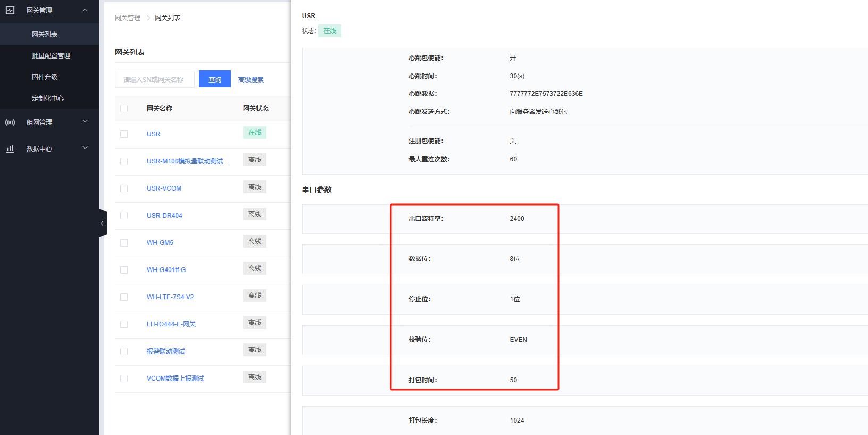The width and height of the screenshot is (868, 435).
Task: Expand the 组网管理 menu chevron
Action: [x=85, y=122]
